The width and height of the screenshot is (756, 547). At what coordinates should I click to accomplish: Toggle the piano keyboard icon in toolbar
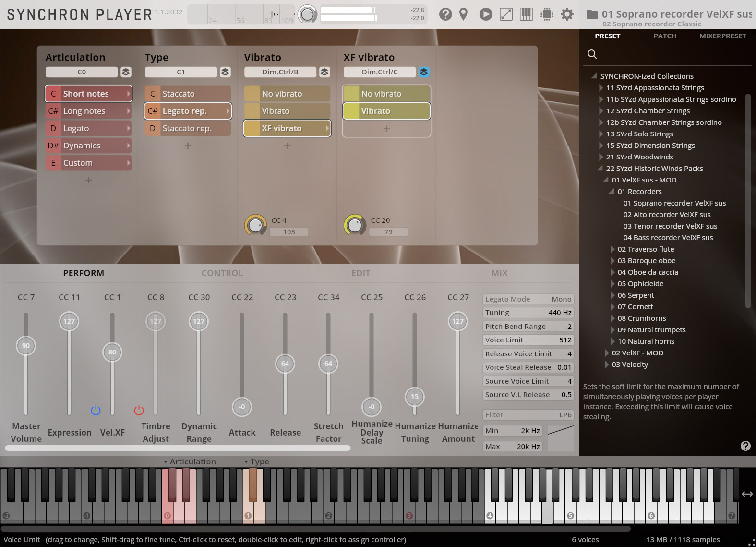pos(526,14)
